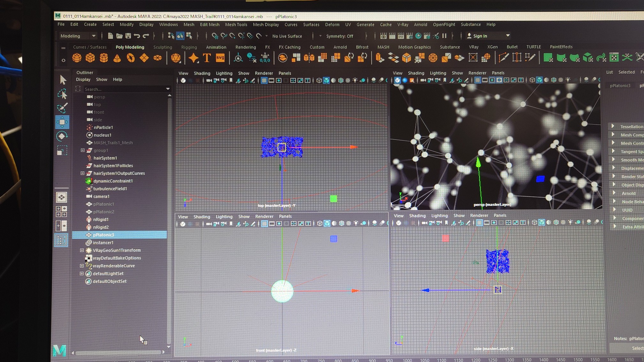Toggle smooth shade all in side view
The image size is (644, 362).
coord(541,222)
